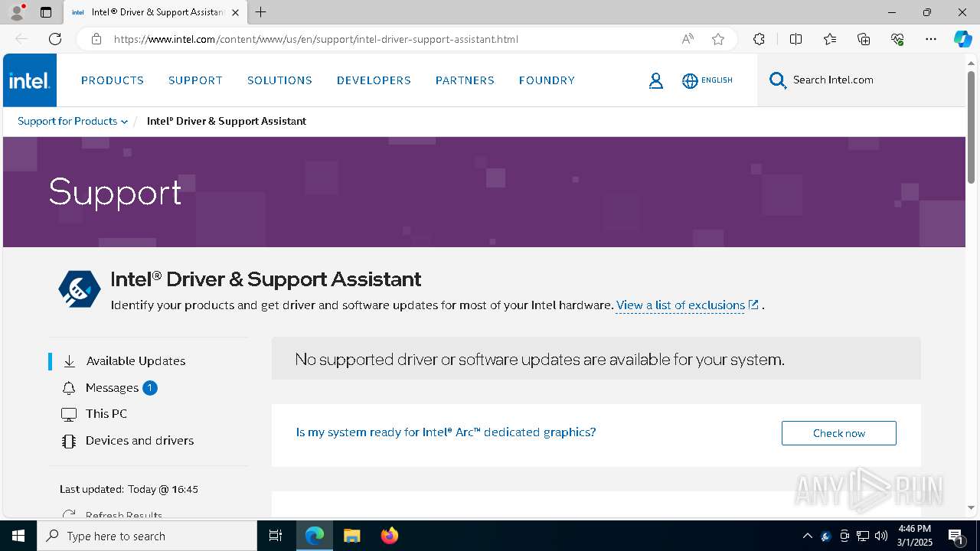This screenshot has width=980, height=551.
Task: Click the This PC monitor icon
Action: pos(69,414)
